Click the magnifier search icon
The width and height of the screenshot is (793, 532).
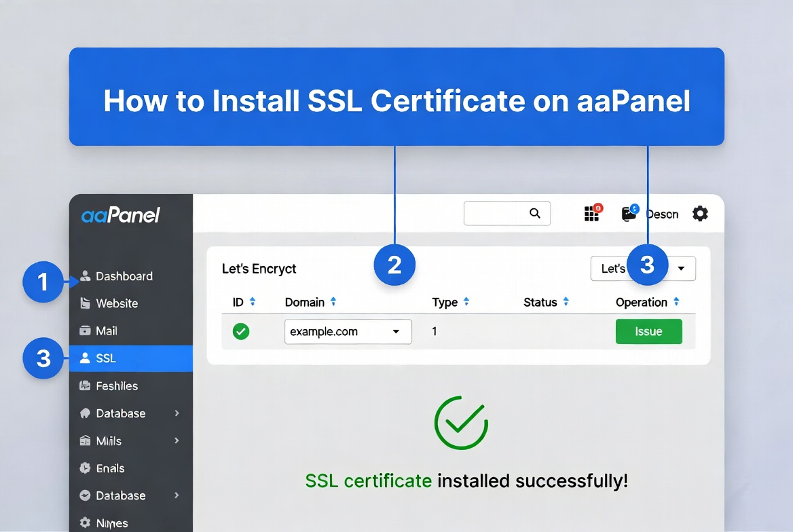pyautogui.click(x=534, y=213)
